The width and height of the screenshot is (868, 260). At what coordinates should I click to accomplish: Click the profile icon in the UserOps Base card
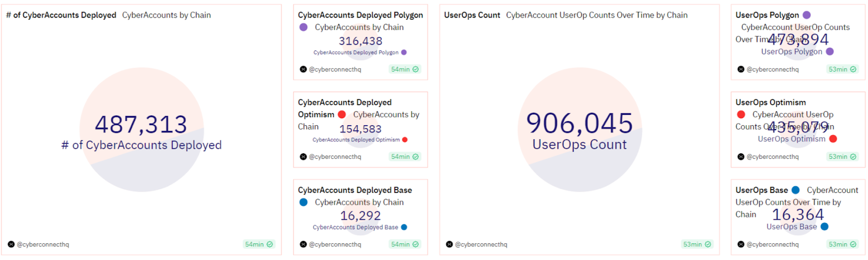click(x=741, y=244)
